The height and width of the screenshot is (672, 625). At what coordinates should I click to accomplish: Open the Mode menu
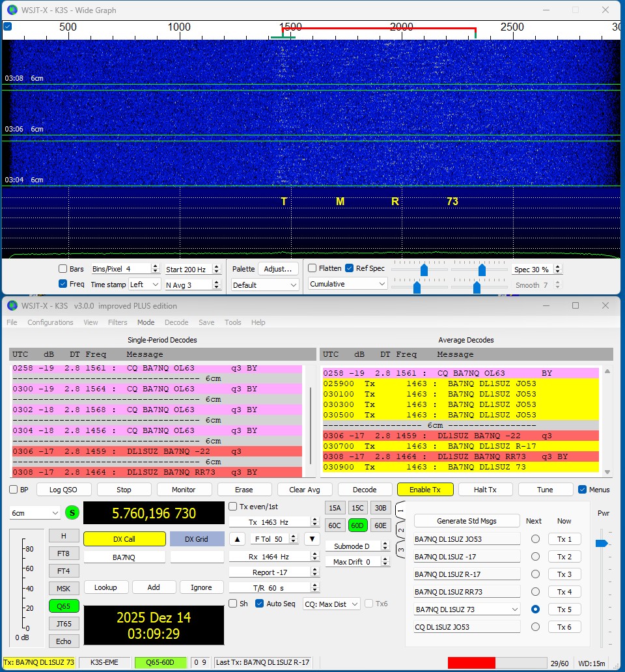point(146,322)
